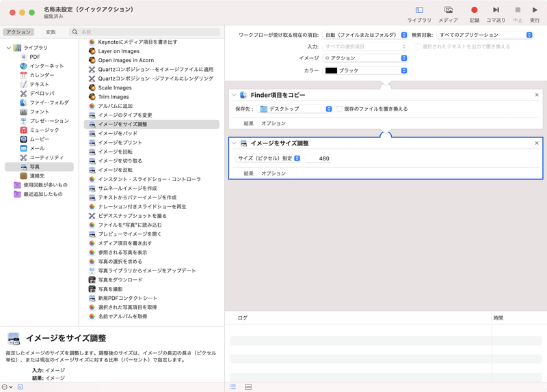
Task: Select the ファイル…フォルダ category
Action: pos(44,102)
